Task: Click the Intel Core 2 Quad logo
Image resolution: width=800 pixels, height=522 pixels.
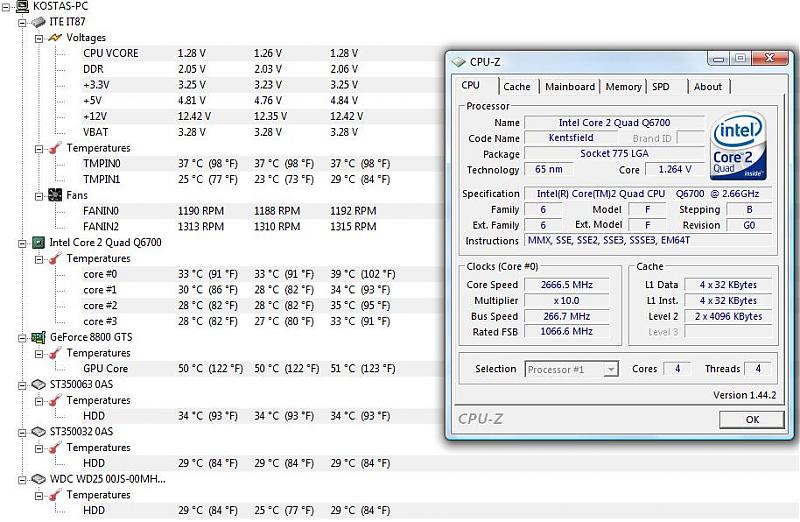Action: point(738,145)
